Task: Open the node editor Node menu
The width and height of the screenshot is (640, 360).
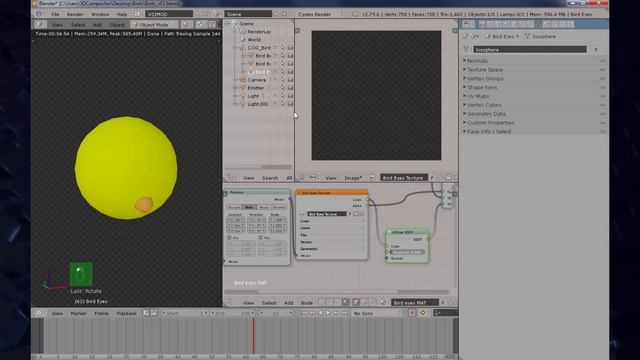Action: pos(307,303)
